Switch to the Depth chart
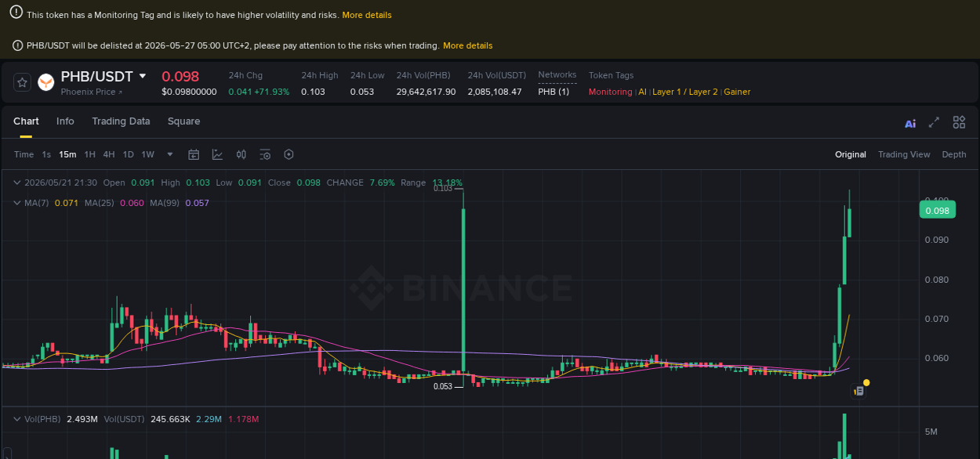 pos(954,154)
